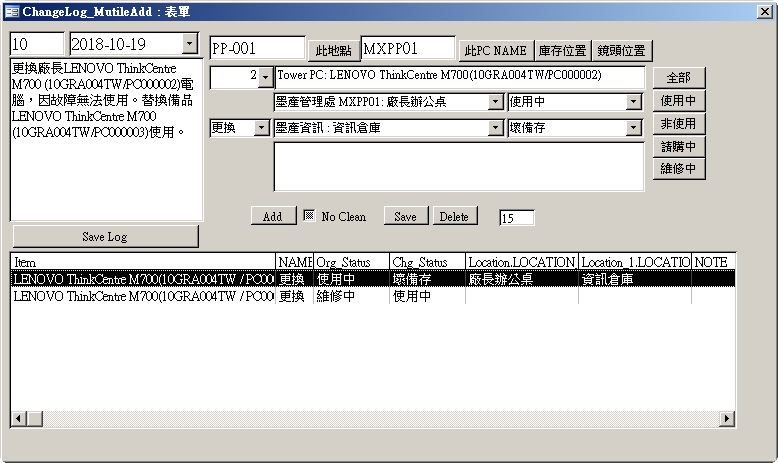
Task: Filter by 請購中 side button
Action: [x=679, y=146]
